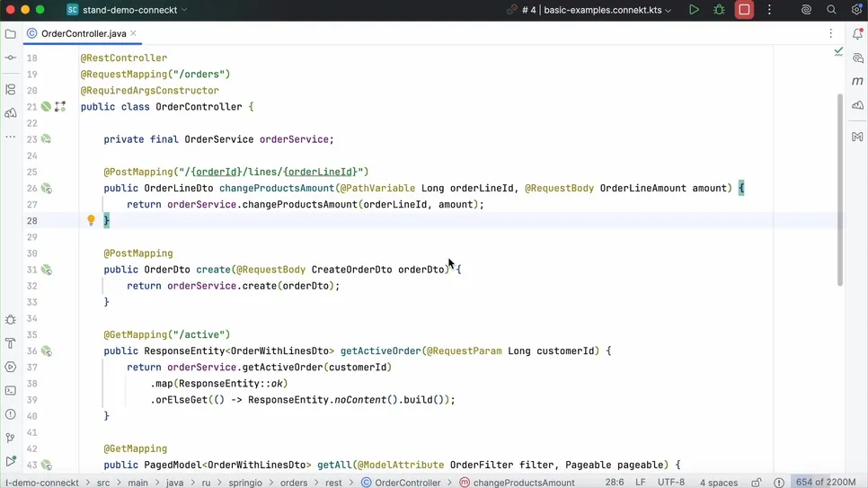Open the Problems tool window icon

coord(11,414)
